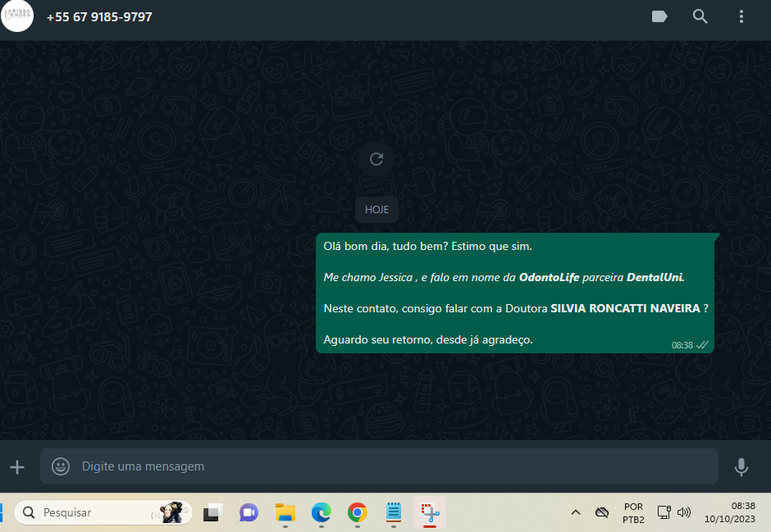Reload older messages with the refresh icon
The height and width of the screenshot is (532, 771).
pyautogui.click(x=376, y=159)
